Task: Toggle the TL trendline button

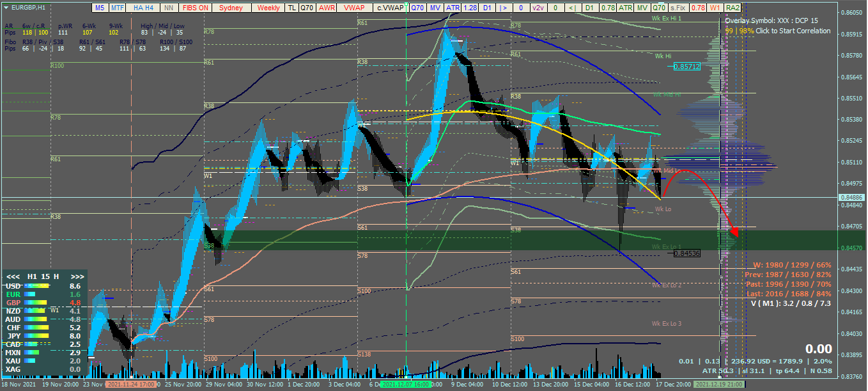Action: [292, 8]
